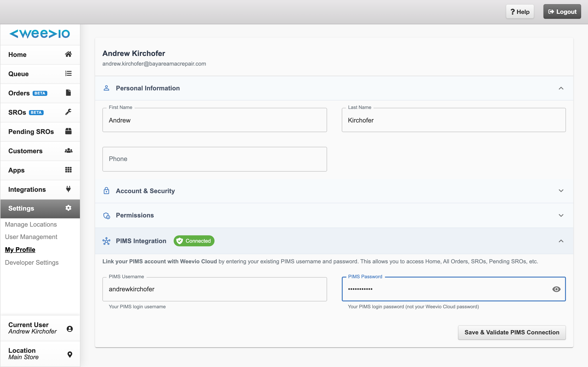Show the PIMS password with eye icon
588x367 pixels.
pyautogui.click(x=556, y=289)
